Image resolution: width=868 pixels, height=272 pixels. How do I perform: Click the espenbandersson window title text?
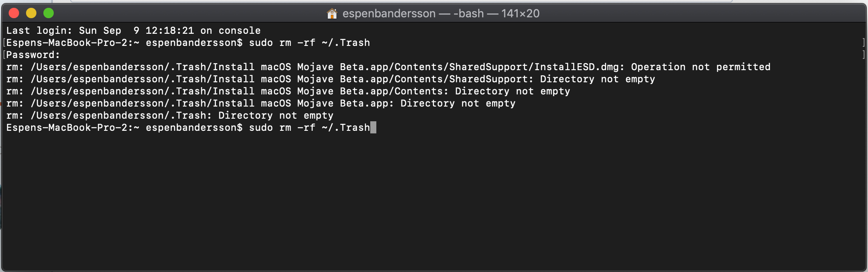click(x=389, y=13)
